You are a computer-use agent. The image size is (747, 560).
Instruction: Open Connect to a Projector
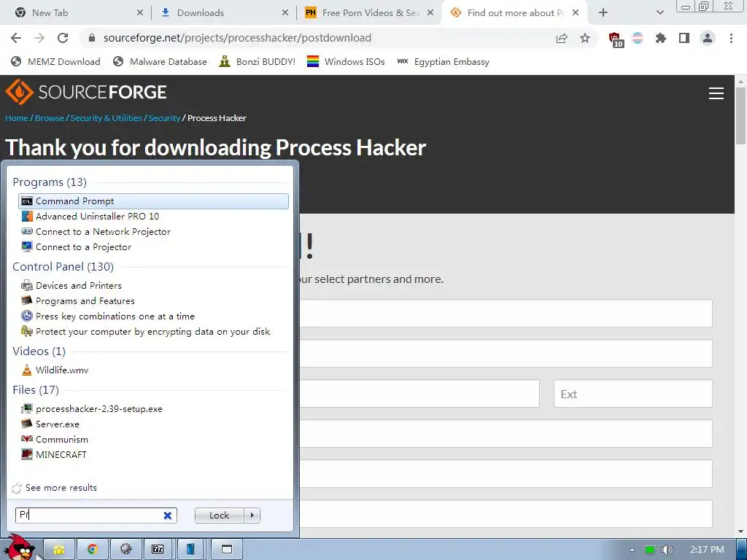(x=83, y=246)
